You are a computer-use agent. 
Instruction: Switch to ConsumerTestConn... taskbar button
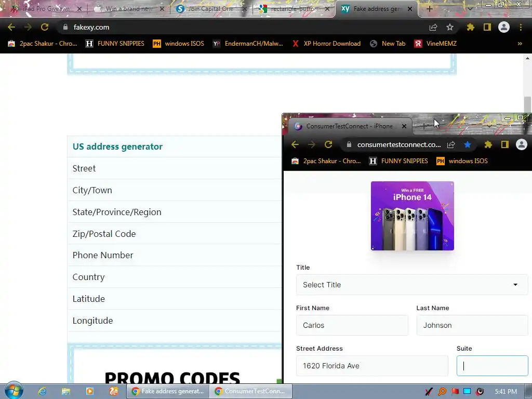click(251, 391)
